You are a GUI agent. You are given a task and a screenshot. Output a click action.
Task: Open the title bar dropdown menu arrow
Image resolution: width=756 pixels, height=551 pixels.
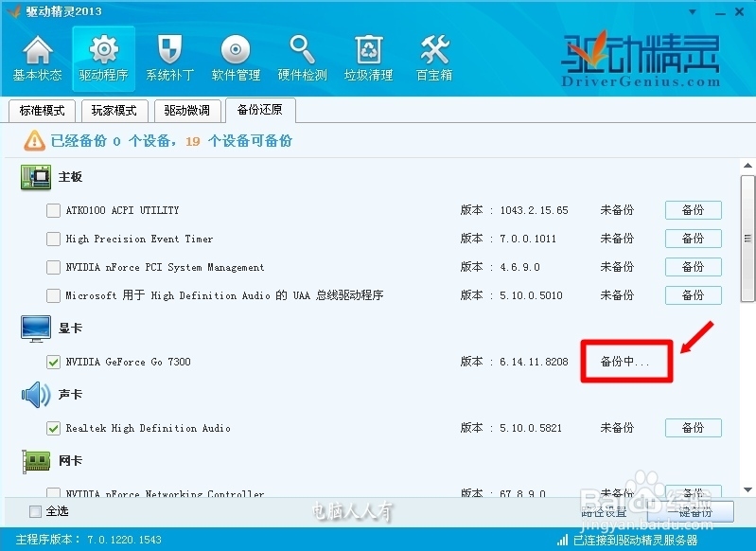click(693, 12)
